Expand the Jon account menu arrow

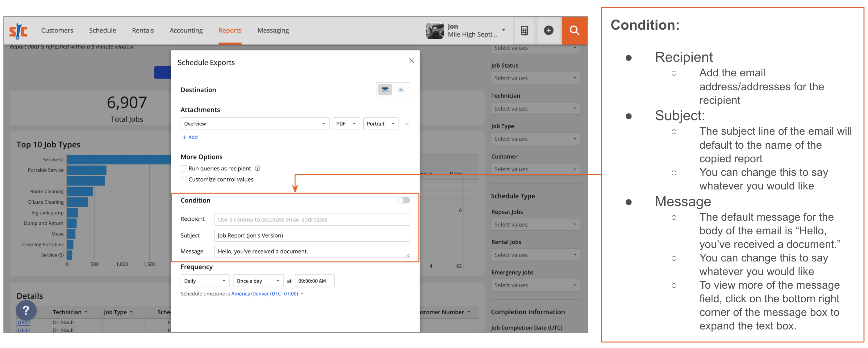click(x=503, y=30)
